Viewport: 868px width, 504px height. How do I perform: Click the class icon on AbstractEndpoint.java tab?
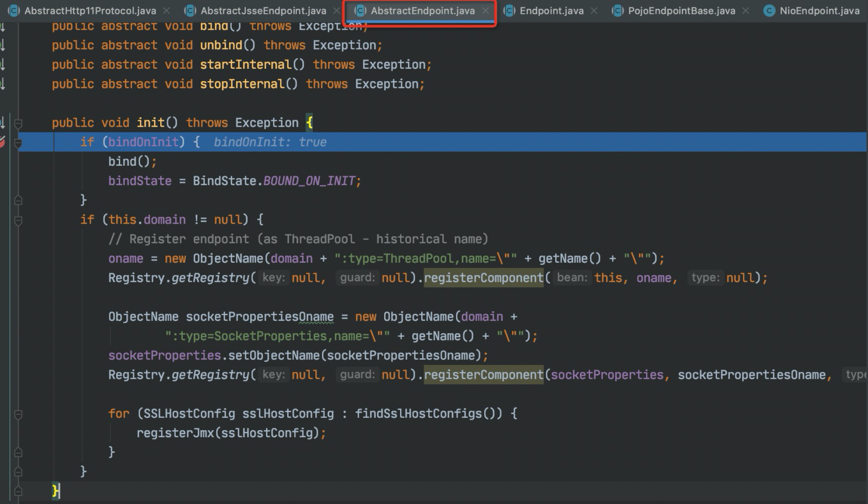click(x=360, y=10)
